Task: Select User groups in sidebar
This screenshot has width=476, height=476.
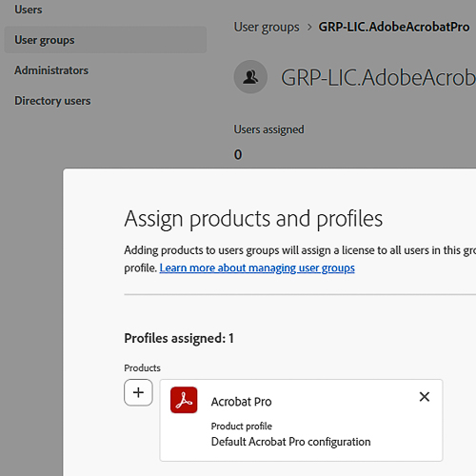Action: (106, 40)
